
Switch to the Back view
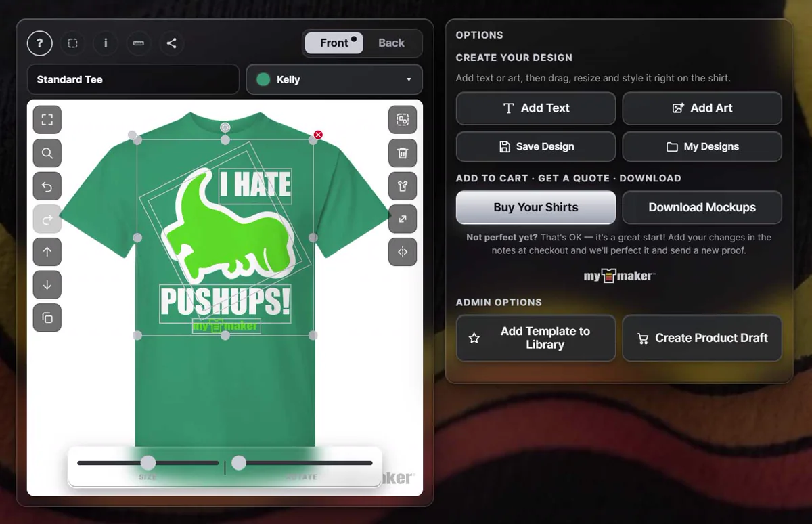pos(391,43)
